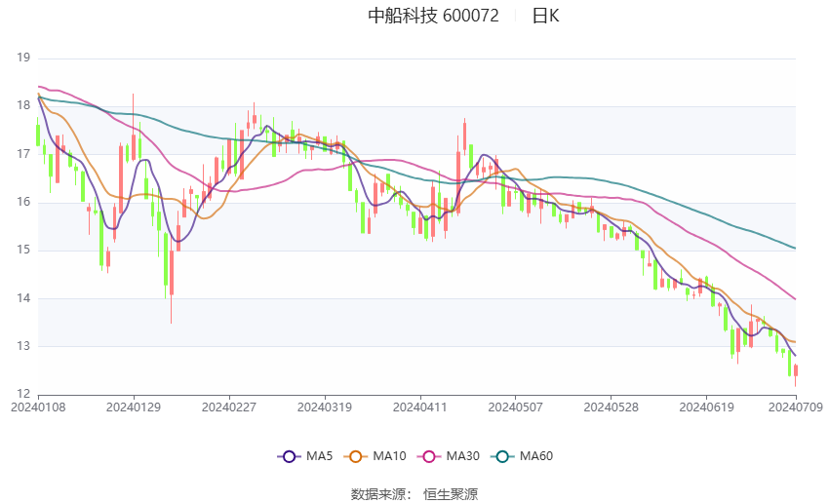Toggle the MA60 legend series
Screen dimensions: 829x504
522,456
